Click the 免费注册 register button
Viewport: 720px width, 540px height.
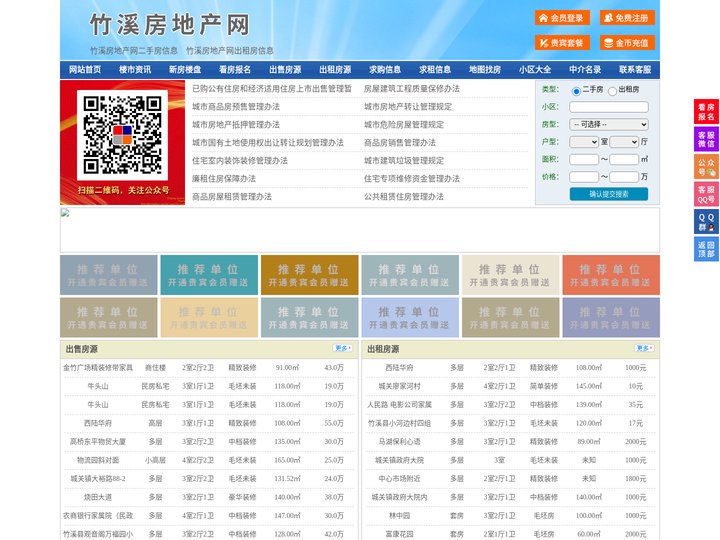click(x=627, y=18)
